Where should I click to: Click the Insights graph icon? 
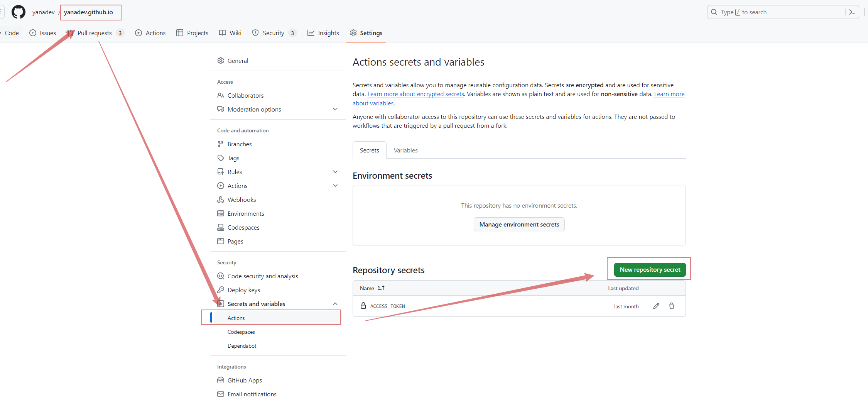[311, 33]
